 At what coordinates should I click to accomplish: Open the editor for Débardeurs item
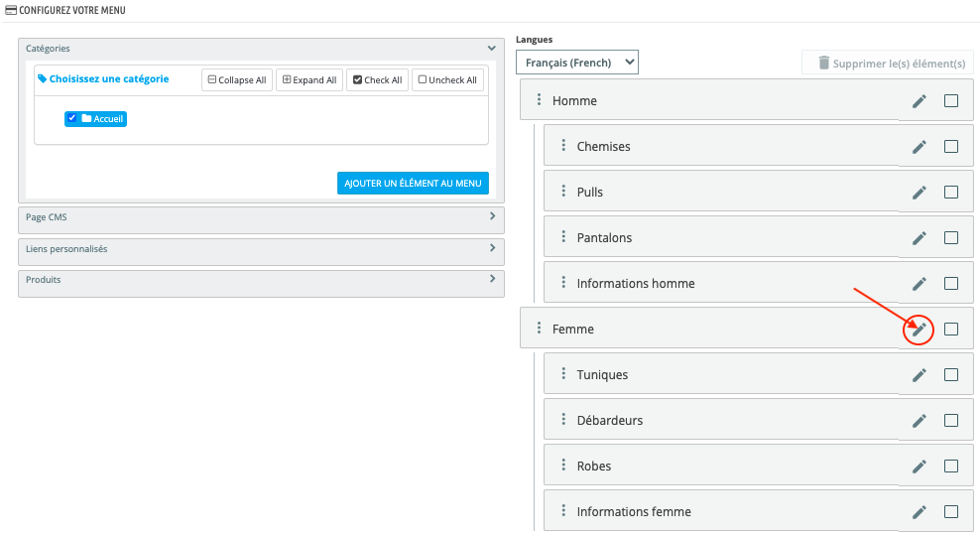(x=919, y=421)
